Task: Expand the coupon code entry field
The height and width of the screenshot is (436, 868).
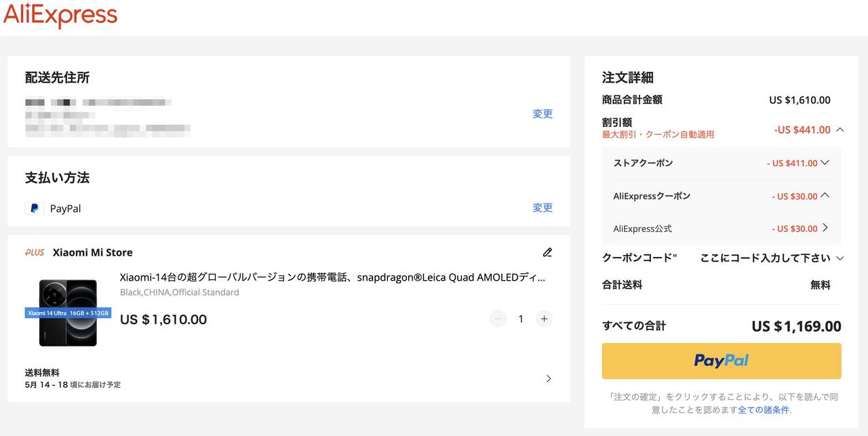Action: pyautogui.click(x=840, y=258)
